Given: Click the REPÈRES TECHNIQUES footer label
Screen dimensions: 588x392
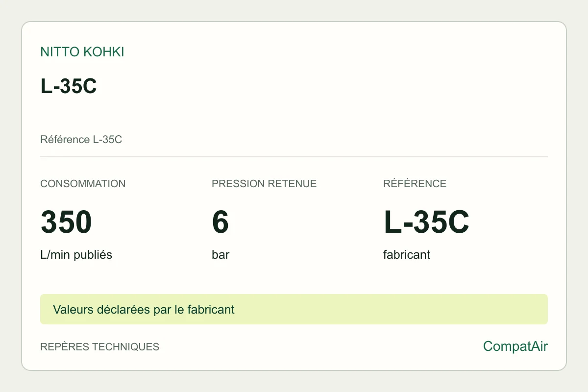Looking at the screenshot, I should pos(99,347).
